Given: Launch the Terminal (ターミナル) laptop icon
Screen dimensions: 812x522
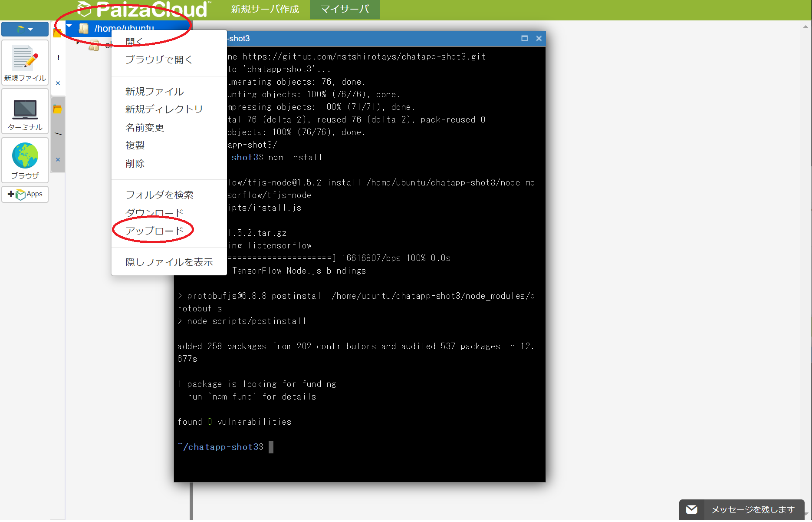Looking at the screenshot, I should [25, 112].
